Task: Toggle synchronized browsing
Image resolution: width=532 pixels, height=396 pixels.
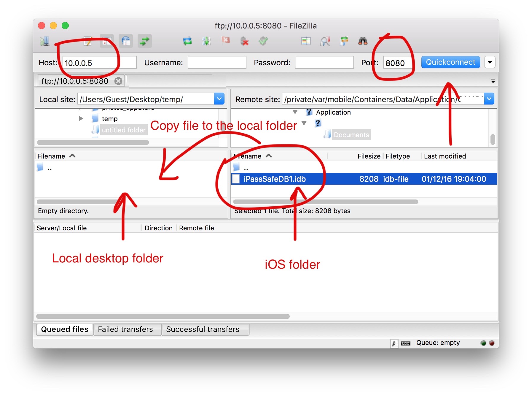Action: [x=344, y=41]
